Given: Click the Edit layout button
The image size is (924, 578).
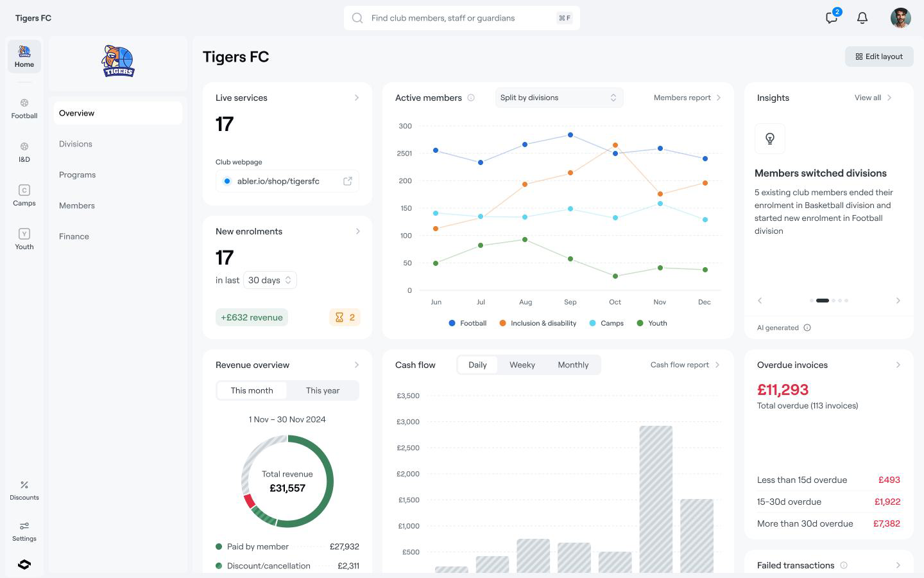Looking at the screenshot, I should pyautogui.click(x=879, y=57).
